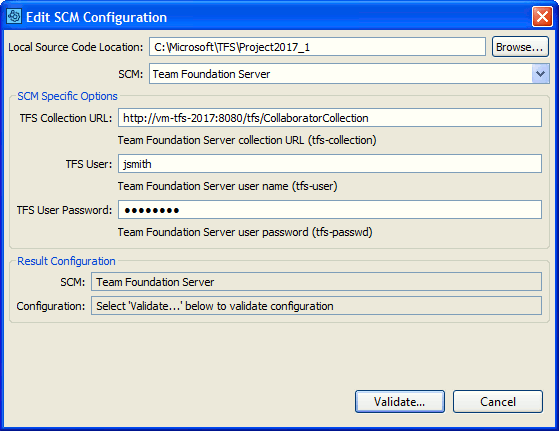Click the Collaborator icon in title bar
Image resolution: width=559 pixels, height=431 pixels.
point(14,16)
